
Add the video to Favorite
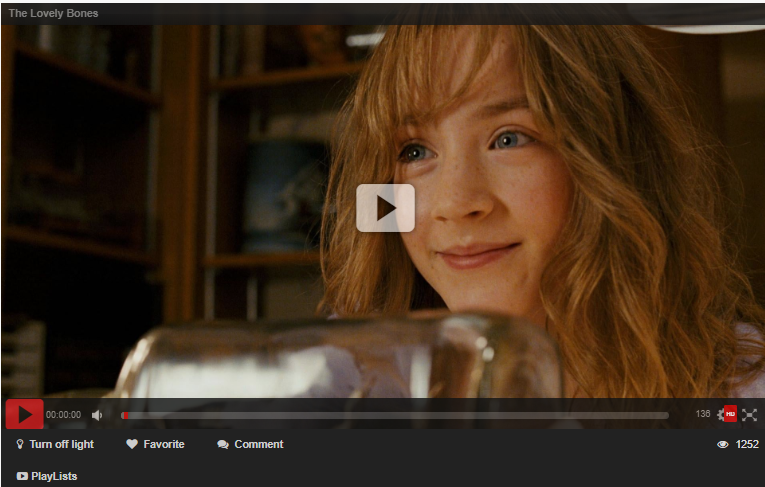[x=155, y=444]
